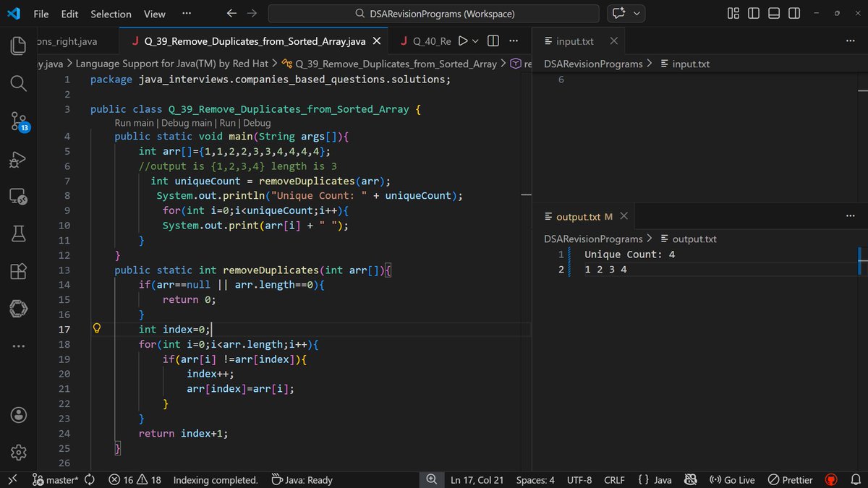Show more menu items ellipsis
Image resolution: width=868 pixels, height=488 pixels.
[187, 14]
